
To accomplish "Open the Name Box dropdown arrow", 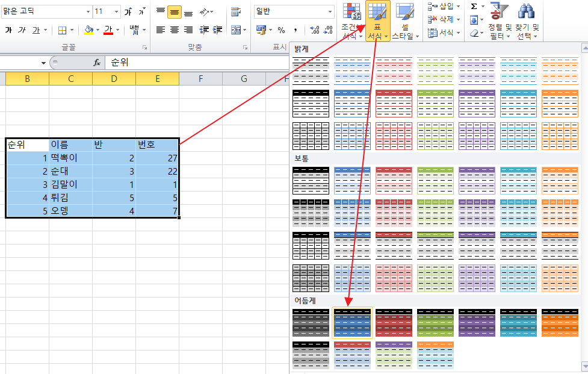I will 43,63.
